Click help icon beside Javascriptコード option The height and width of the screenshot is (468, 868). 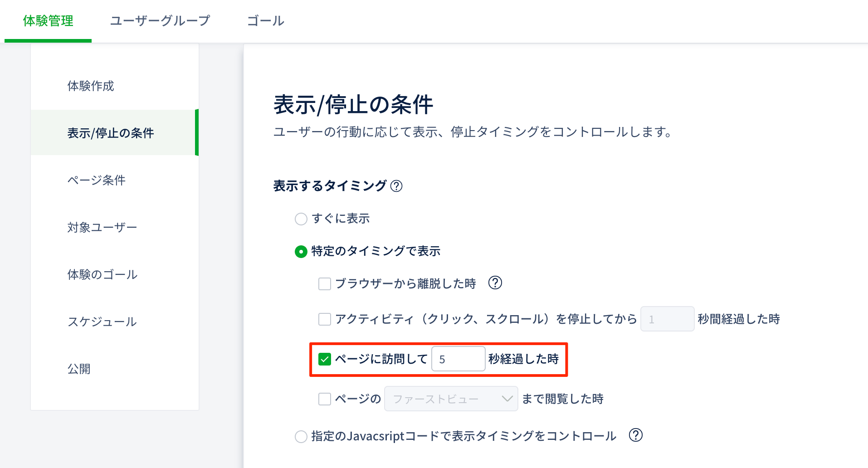coord(636,435)
